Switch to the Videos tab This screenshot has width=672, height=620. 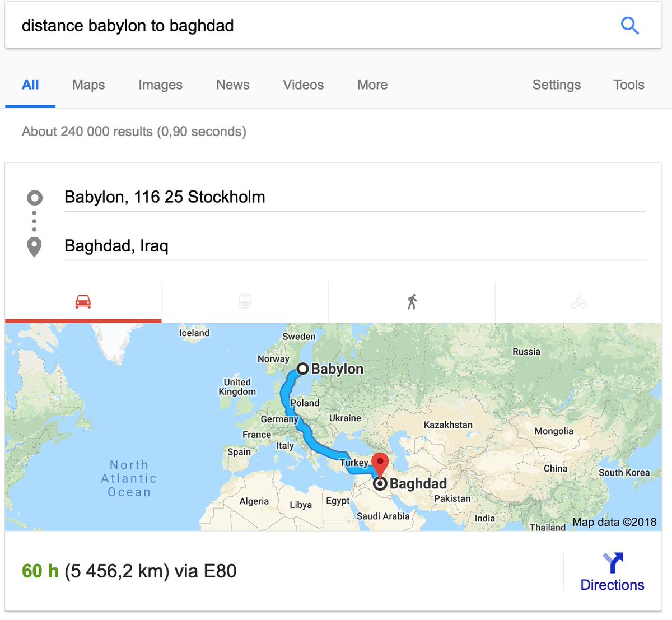303,85
